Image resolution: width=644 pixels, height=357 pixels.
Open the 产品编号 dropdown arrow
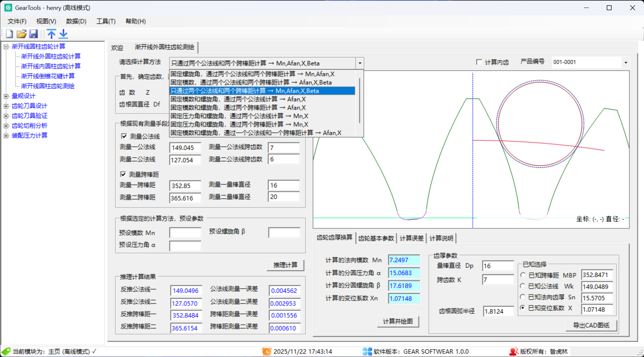coord(626,62)
